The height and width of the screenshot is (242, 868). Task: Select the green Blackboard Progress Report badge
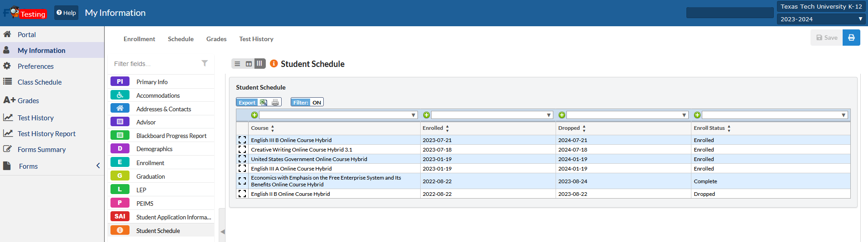coord(120,135)
